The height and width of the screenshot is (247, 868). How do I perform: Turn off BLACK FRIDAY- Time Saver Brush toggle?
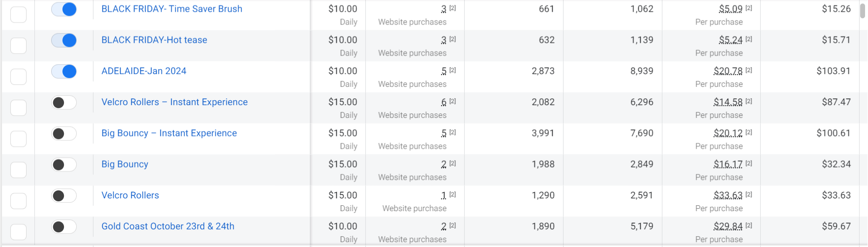tap(64, 9)
